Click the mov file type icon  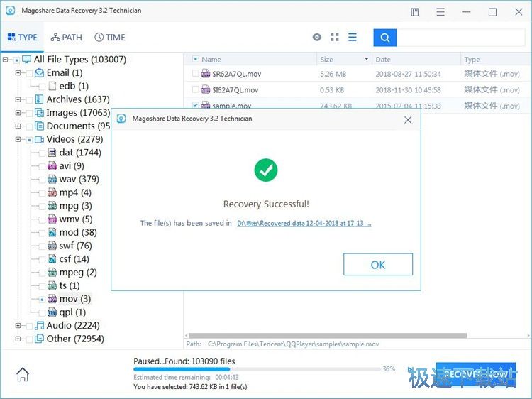click(x=52, y=299)
